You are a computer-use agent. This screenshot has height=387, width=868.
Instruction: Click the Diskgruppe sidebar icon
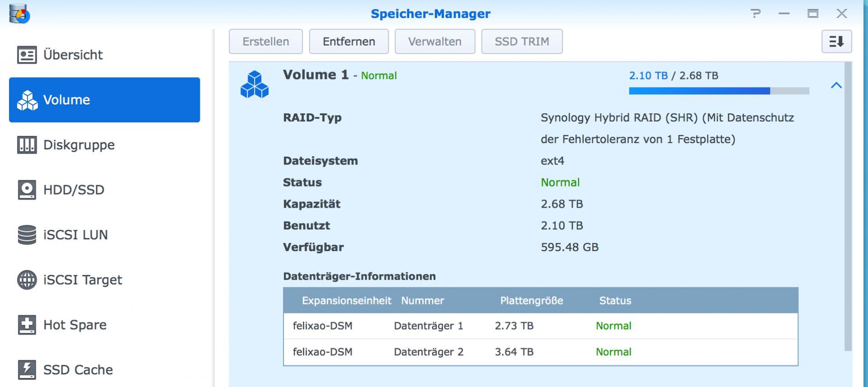[27, 145]
